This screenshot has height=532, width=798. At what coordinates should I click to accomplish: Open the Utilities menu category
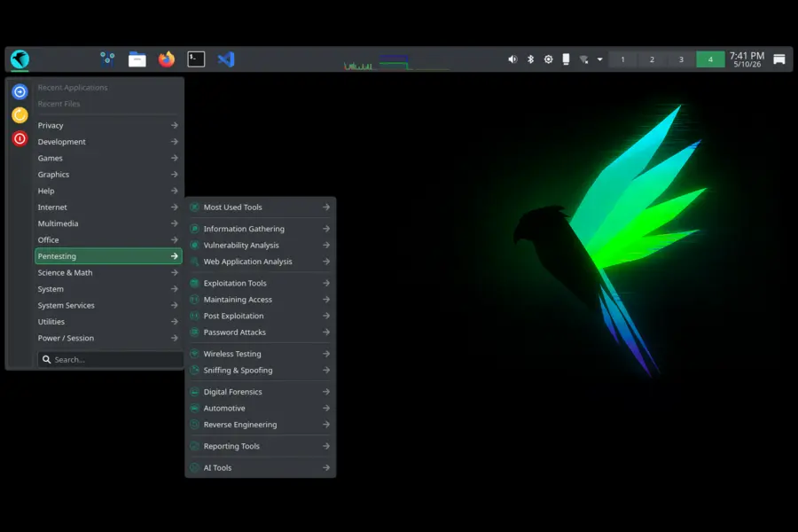tap(108, 322)
